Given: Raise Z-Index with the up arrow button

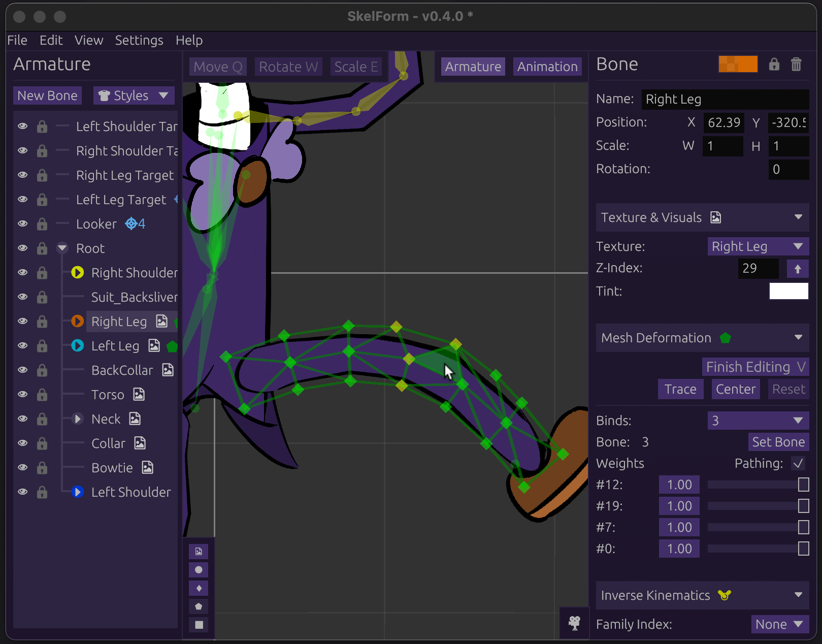Looking at the screenshot, I should pyautogui.click(x=798, y=269).
